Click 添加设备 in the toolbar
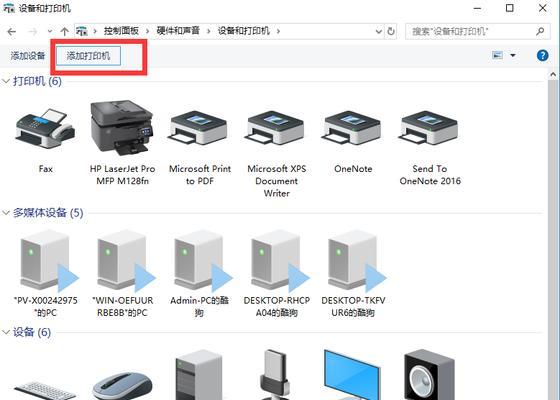Viewport: 560px width, 400px height. tap(28, 56)
